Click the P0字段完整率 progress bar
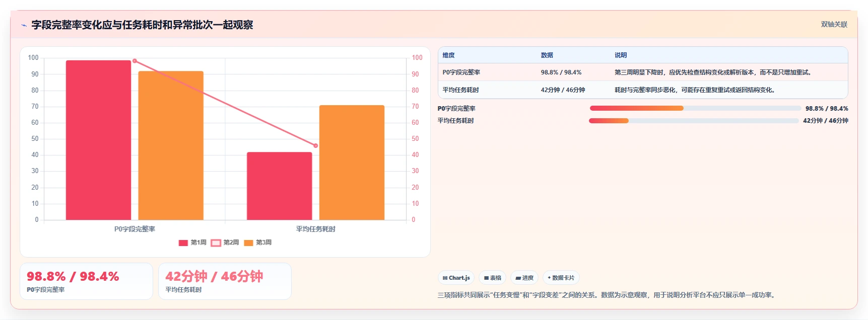Image resolution: width=868 pixels, height=320 pixels. click(695, 108)
